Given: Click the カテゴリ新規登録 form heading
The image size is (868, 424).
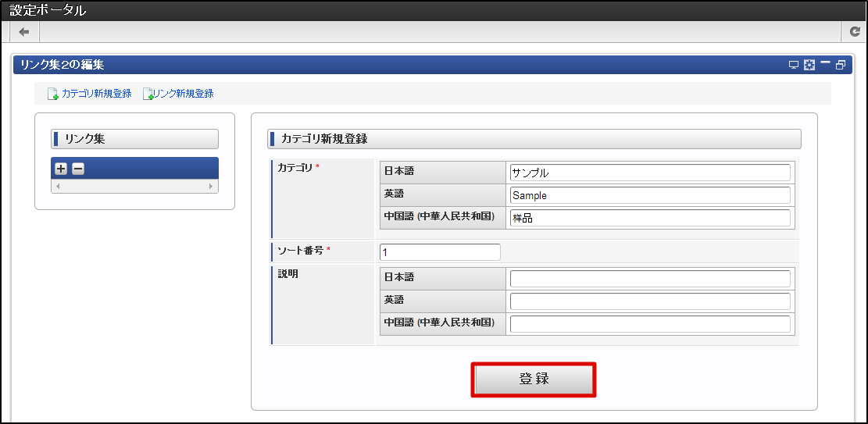Looking at the screenshot, I should pos(534,139).
